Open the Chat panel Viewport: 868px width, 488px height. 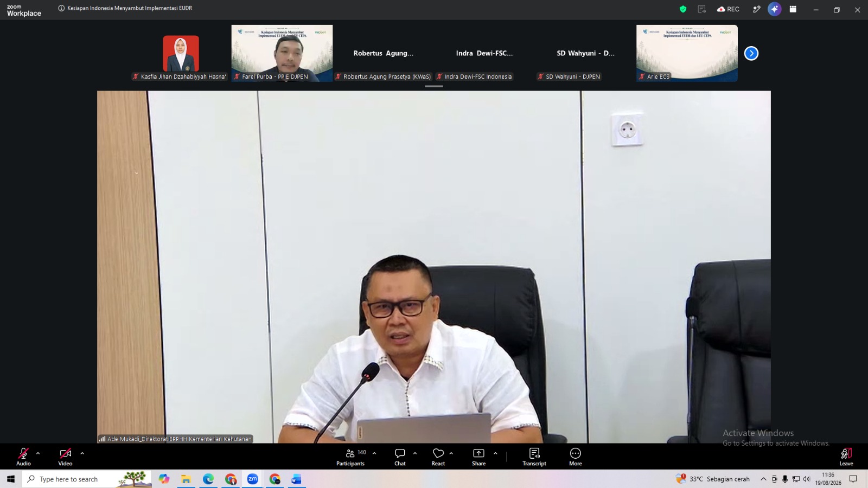[x=400, y=457]
